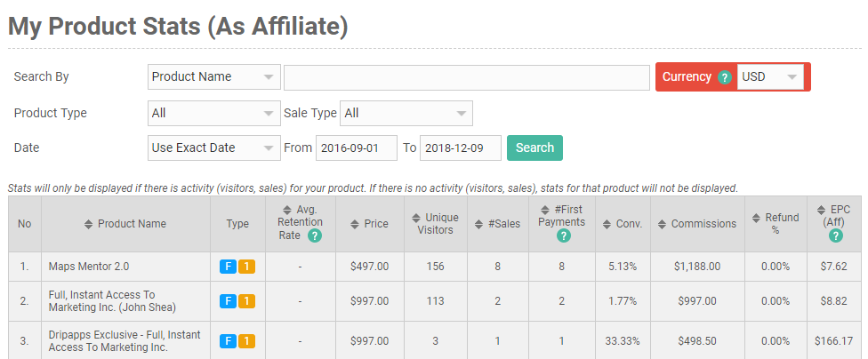The width and height of the screenshot is (868, 359).
Task: Click the $8.82 EPC cell
Action: (x=833, y=301)
